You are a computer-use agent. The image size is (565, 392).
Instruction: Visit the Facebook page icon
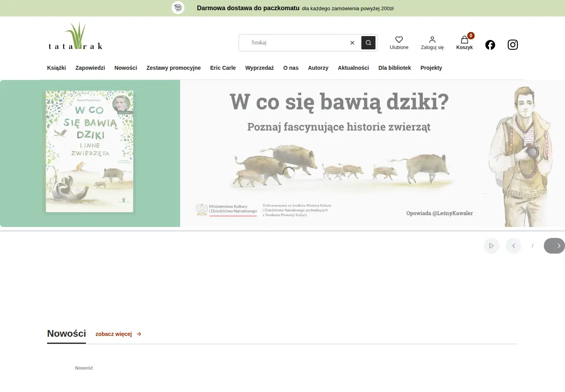(x=490, y=45)
